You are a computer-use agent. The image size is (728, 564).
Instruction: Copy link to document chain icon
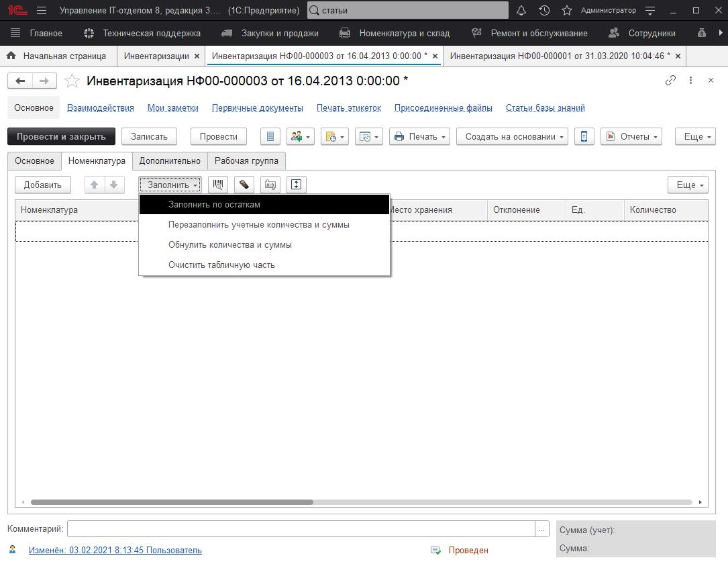670,81
